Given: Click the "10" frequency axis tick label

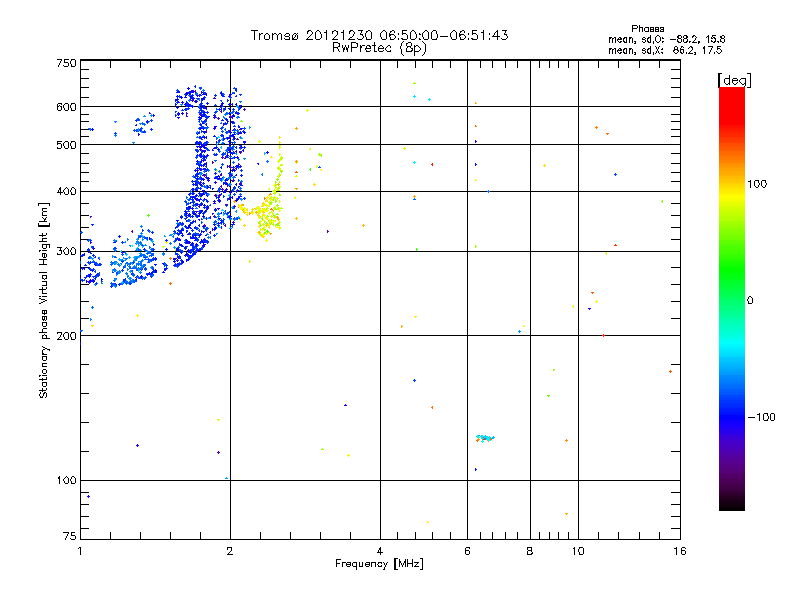Looking at the screenshot, I should (x=578, y=551).
